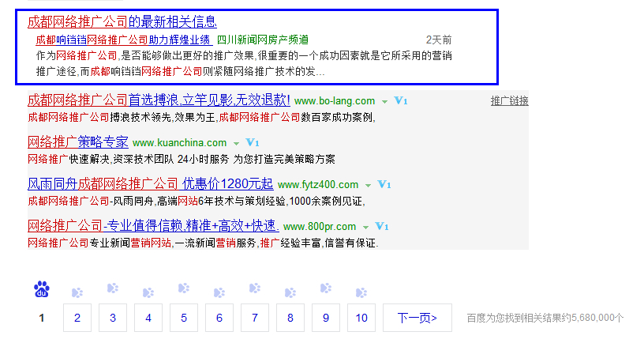Go to results page 3
This screenshot has width=644, height=343.
pos(113,318)
